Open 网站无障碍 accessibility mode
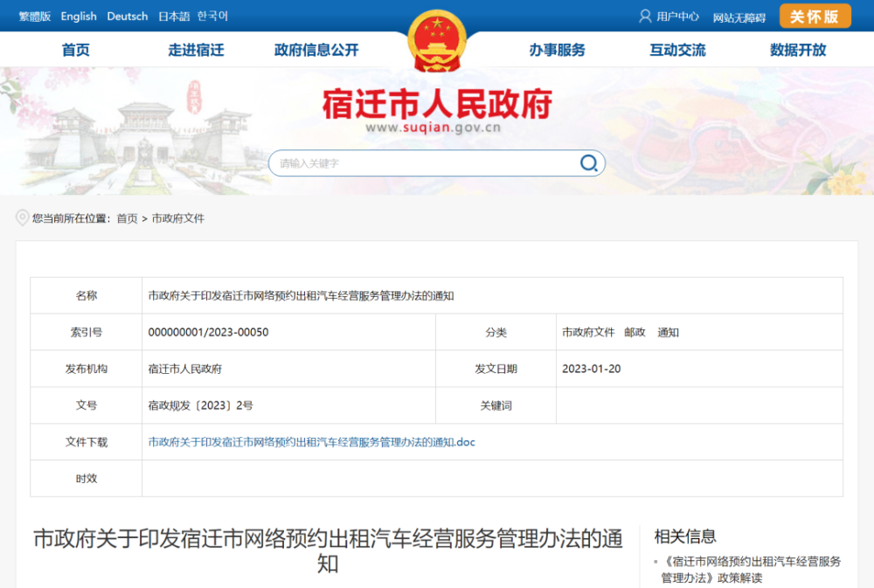 coord(739,17)
